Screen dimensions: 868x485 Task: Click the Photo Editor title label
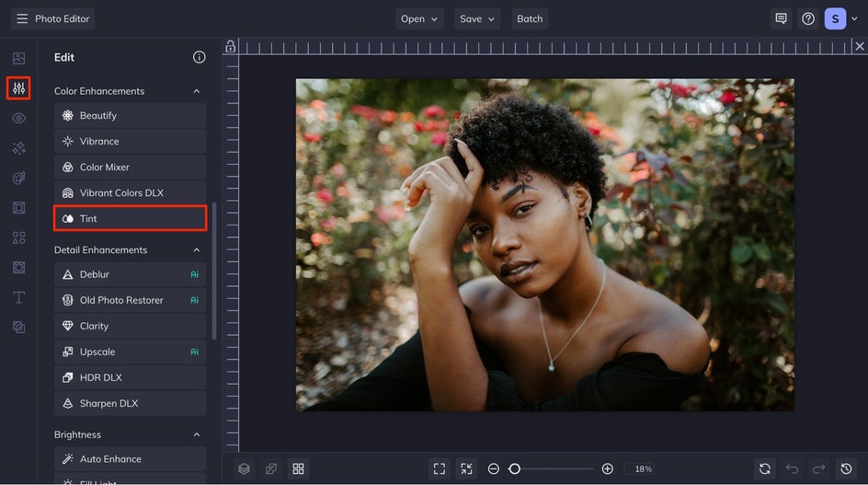(x=62, y=18)
